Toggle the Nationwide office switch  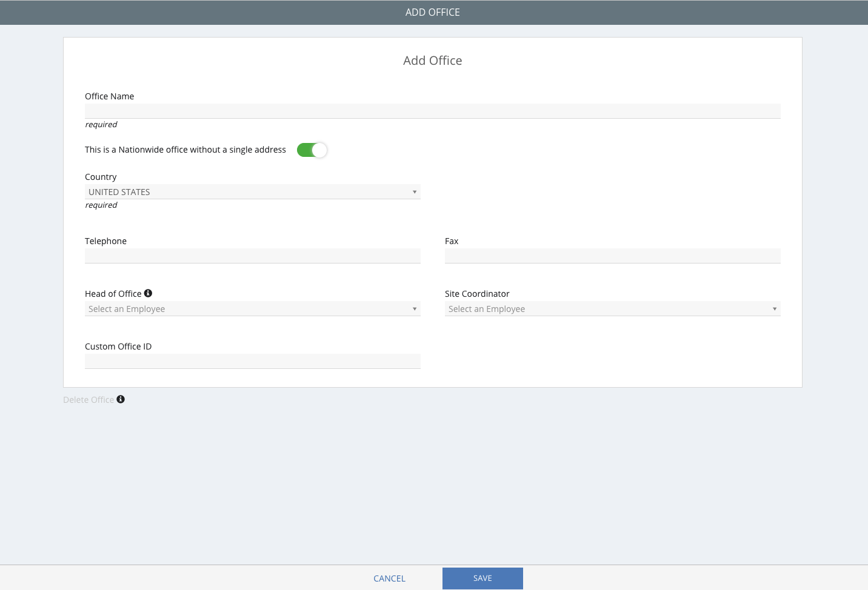(312, 150)
